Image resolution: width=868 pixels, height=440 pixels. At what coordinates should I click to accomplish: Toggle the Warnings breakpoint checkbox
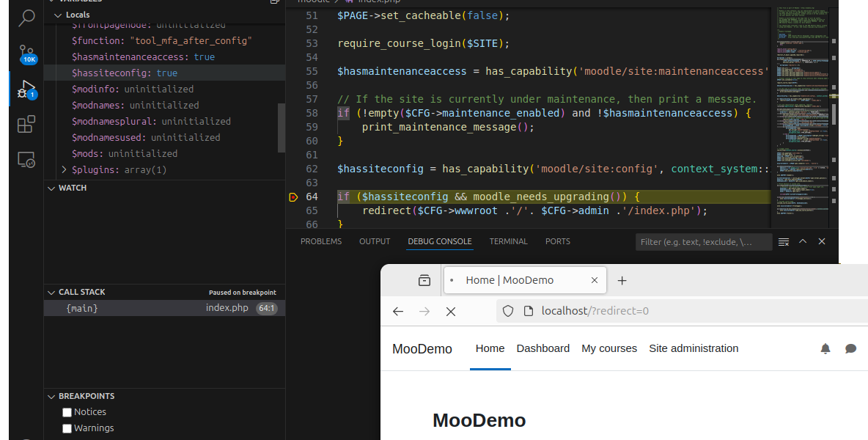tap(67, 428)
